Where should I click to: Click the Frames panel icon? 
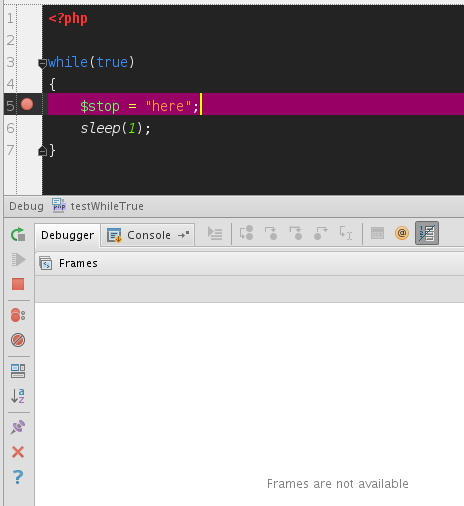[46, 263]
